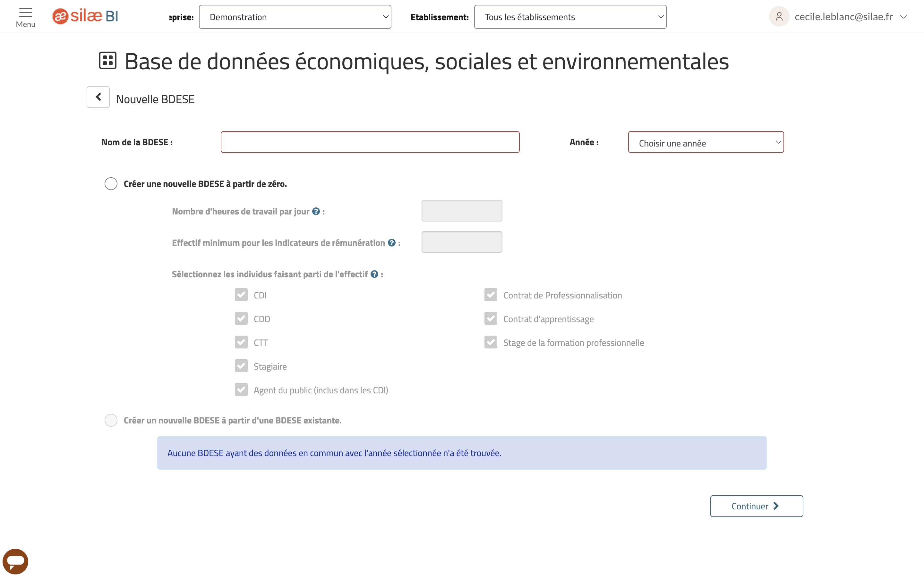The image size is (924, 577).
Task: Open the chat support bubble
Action: point(15,561)
